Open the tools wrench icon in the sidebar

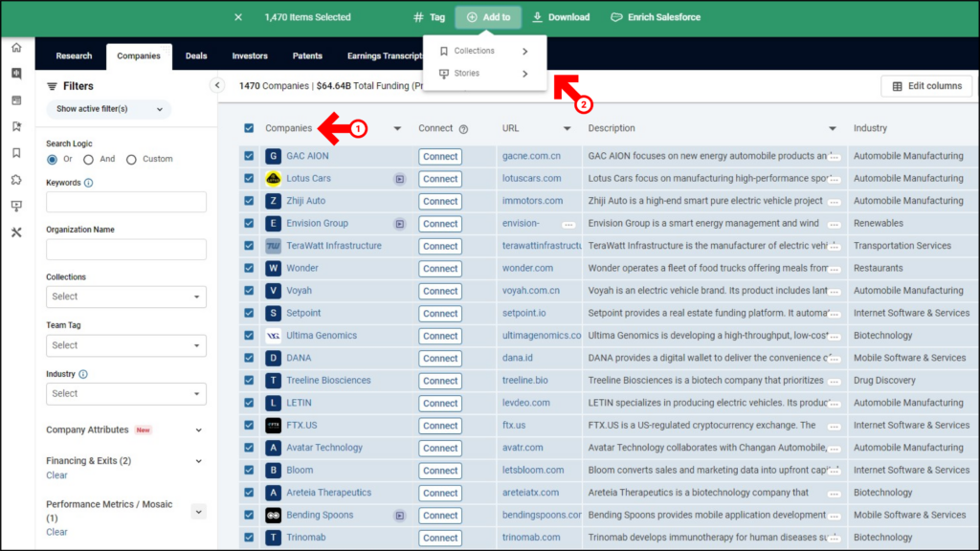17,232
